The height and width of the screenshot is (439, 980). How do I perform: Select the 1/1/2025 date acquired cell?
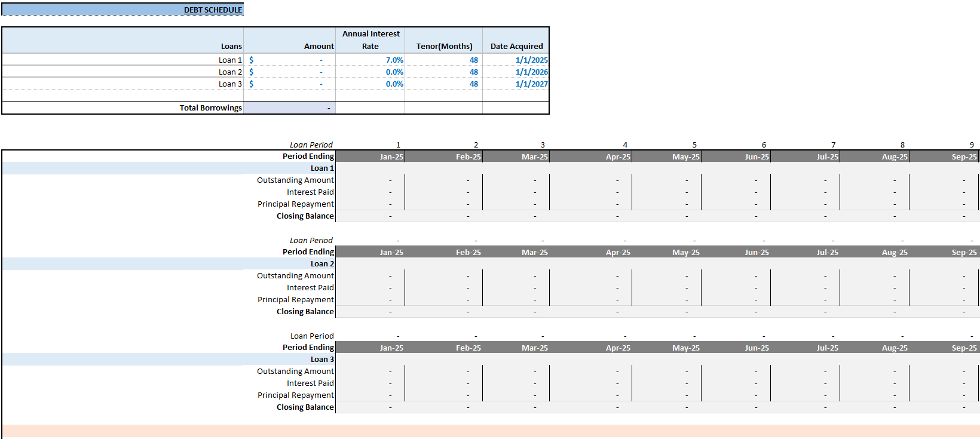(x=516, y=60)
